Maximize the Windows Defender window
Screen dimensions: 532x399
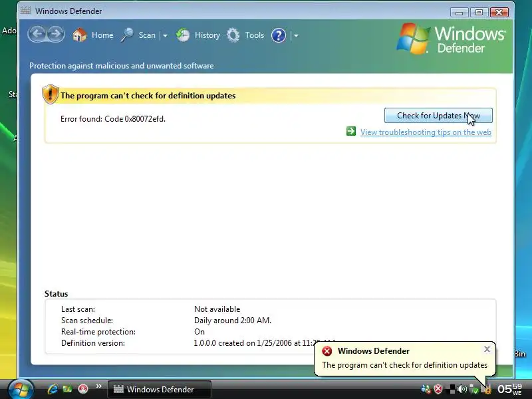[x=479, y=12]
